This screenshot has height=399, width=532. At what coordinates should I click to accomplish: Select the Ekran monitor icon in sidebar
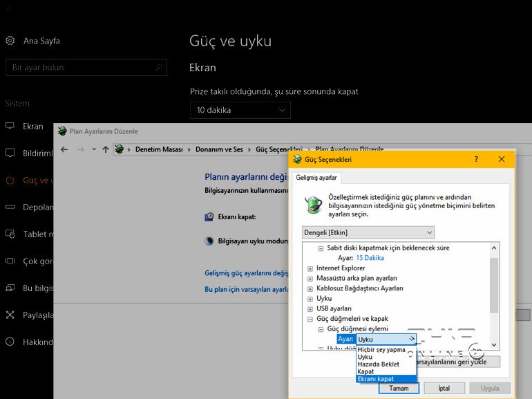10,126
